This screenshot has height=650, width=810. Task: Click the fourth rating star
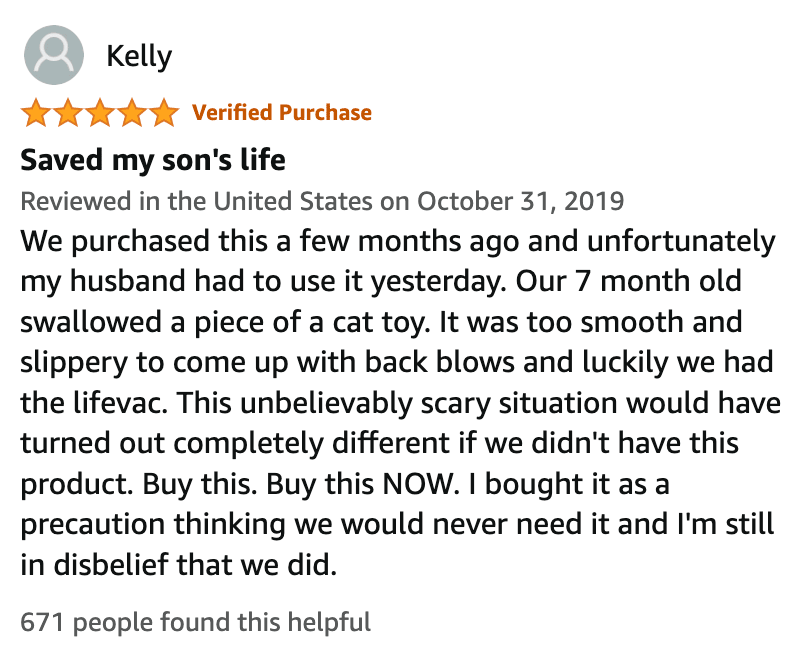click(x=132, y=113)
